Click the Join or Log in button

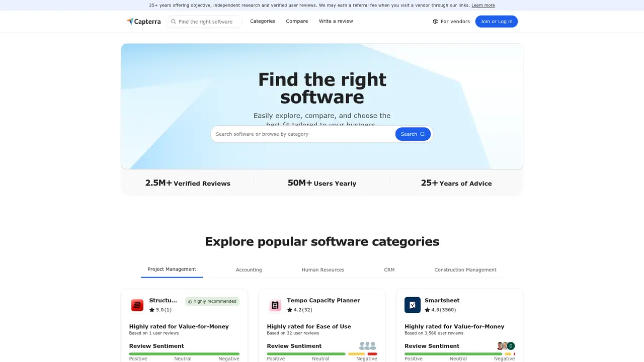(x=497, y=21)
